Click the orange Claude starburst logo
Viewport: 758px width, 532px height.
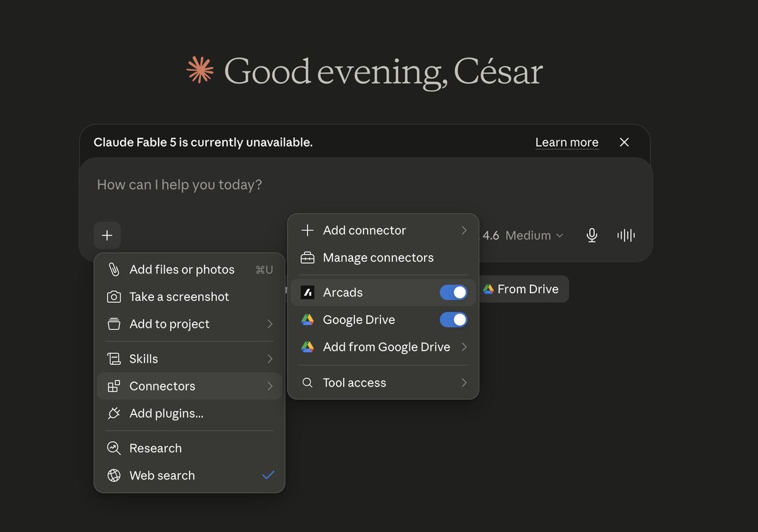[200, 70]
